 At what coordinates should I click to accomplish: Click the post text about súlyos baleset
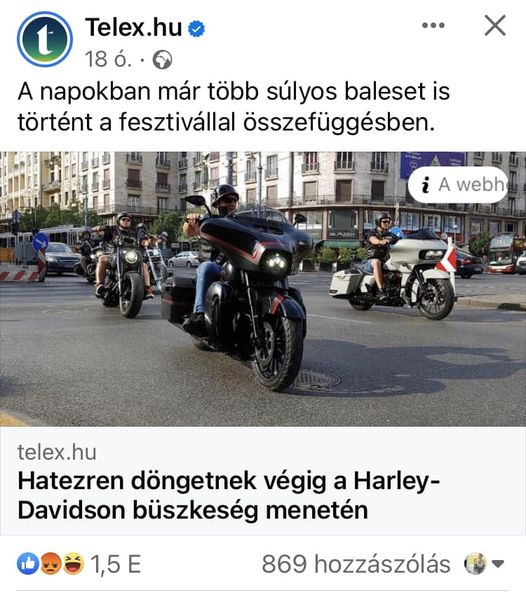click(x=233, y=107)
